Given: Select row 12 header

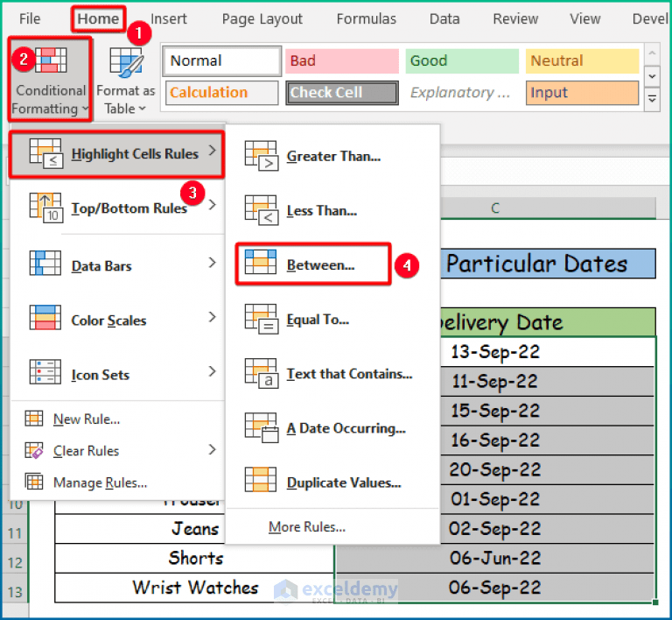Looking at the screenshot, I should point(15,562).
